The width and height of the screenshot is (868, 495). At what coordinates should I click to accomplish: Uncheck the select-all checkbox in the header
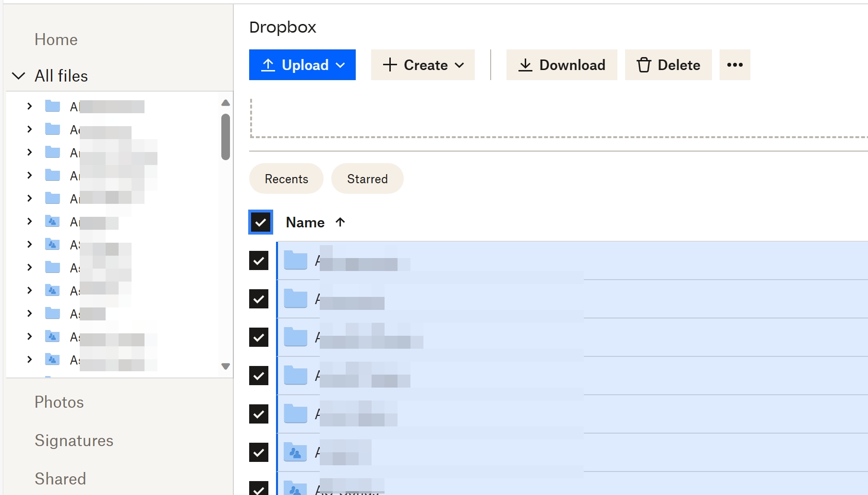click(x=260, y=222)
